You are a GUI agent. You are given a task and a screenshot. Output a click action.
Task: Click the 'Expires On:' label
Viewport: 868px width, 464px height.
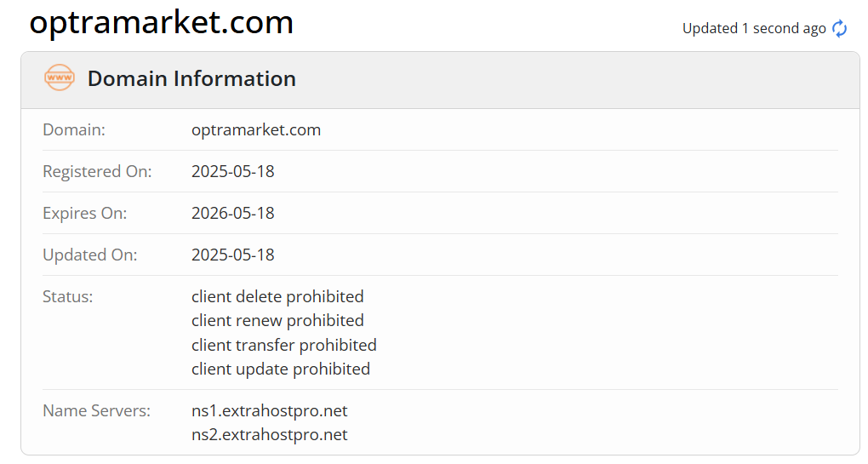(x=84, y=214)
